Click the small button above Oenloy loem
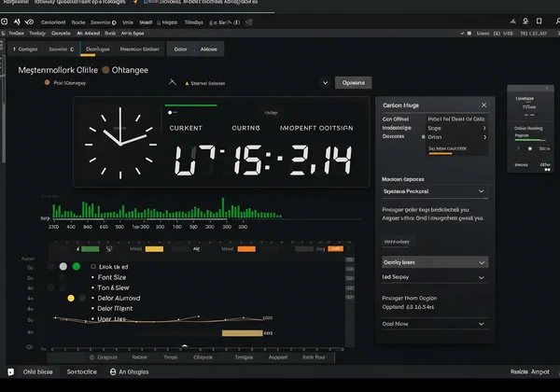The width and height of the screenshot is (560, 392). click(398, 242)
